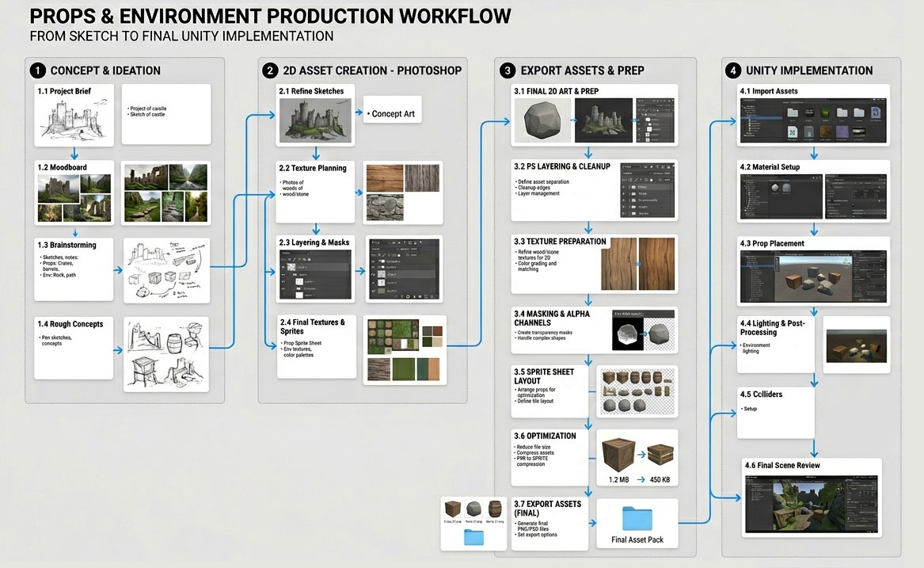The width and height of the screenshot is (924, 568).
Task: Click the 'Sketch of castle' note text
Action: (x=147, y=114)
